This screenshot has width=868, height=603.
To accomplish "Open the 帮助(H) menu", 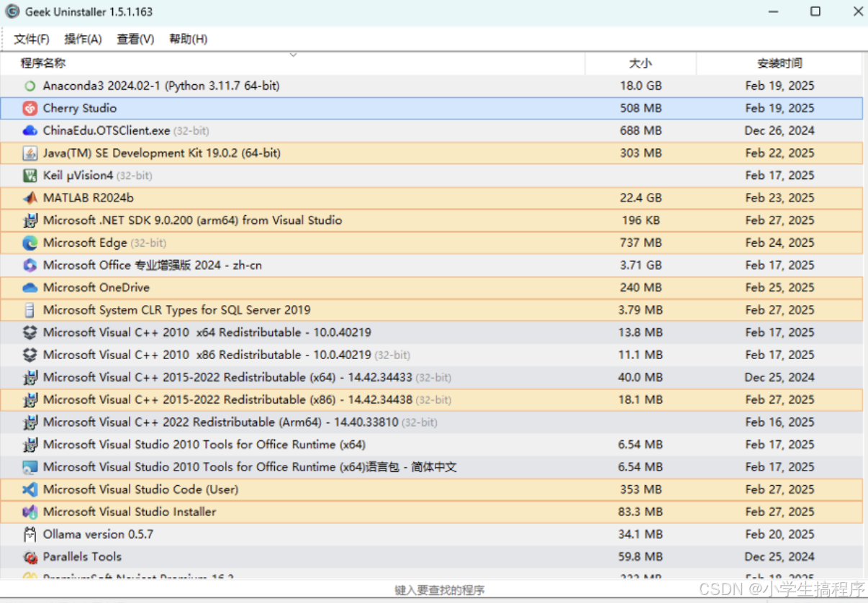I will coord(189,39).
